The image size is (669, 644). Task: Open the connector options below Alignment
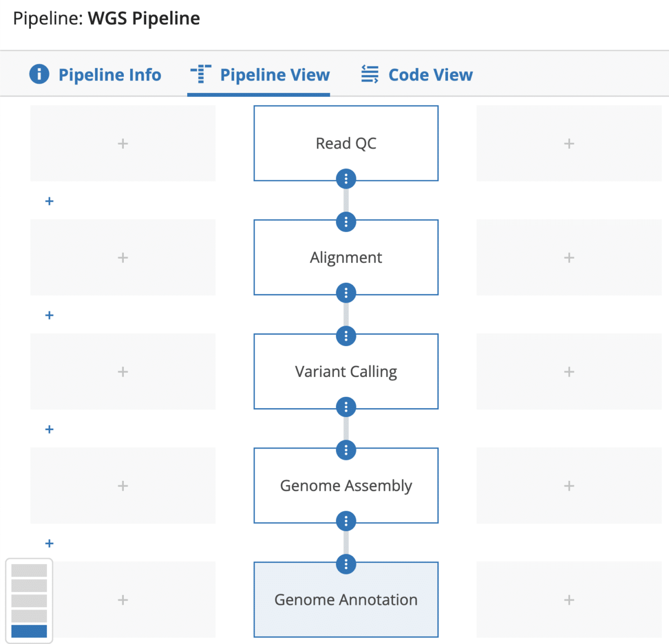coord(345,293)
